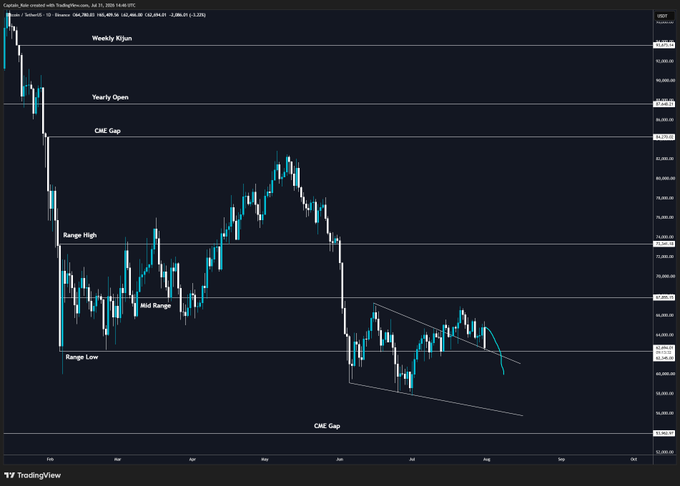680x486 pixels.
Task: Click the 87,648.21 price tag
Action: (x=664, y=104)
